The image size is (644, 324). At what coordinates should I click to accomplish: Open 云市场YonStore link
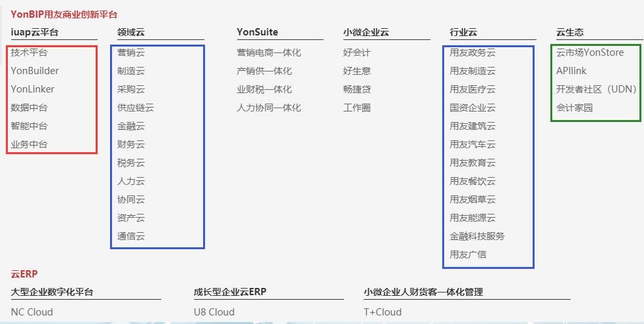pyautogui.click(x=590, y=52)
